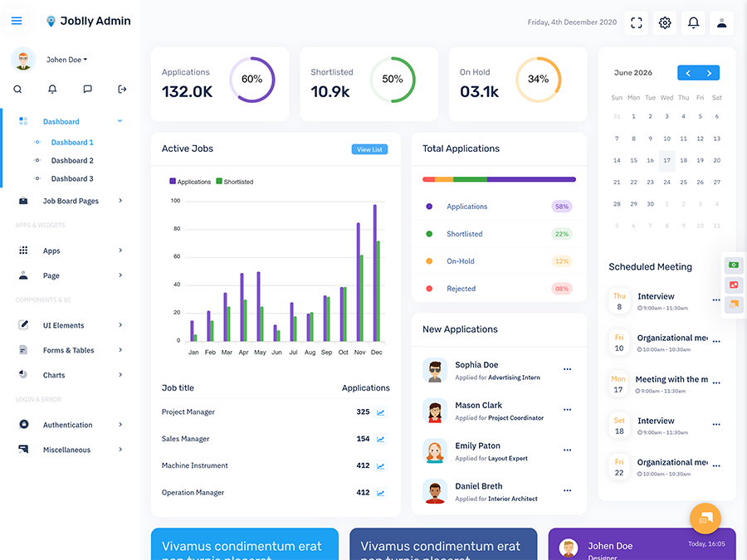Open options for Mon 17 meeting
Image resolution: width=747 pixels, height=560 pixels.
click(716, 382)
